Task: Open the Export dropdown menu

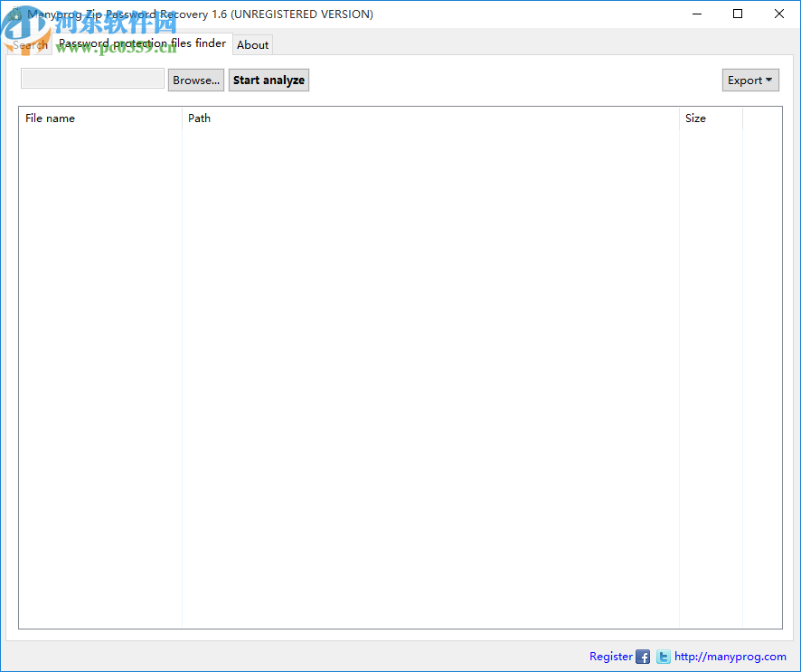Action: coord(750,80)
